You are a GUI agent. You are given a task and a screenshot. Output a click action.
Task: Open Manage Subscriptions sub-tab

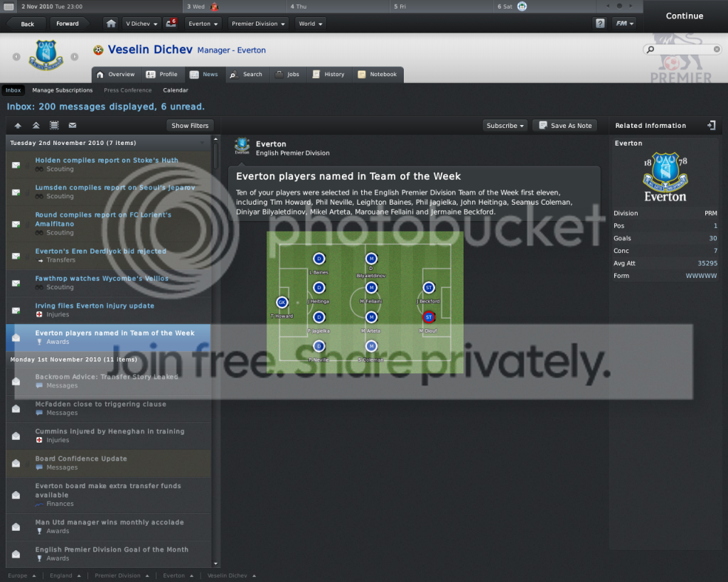point(63,90)
